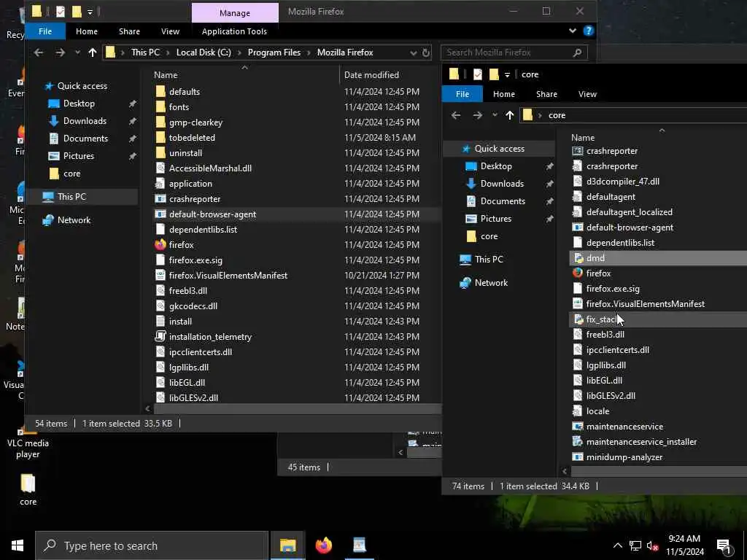Select the tobedeleted folder
Screen dimensions: 747x560
coord(192,138)
